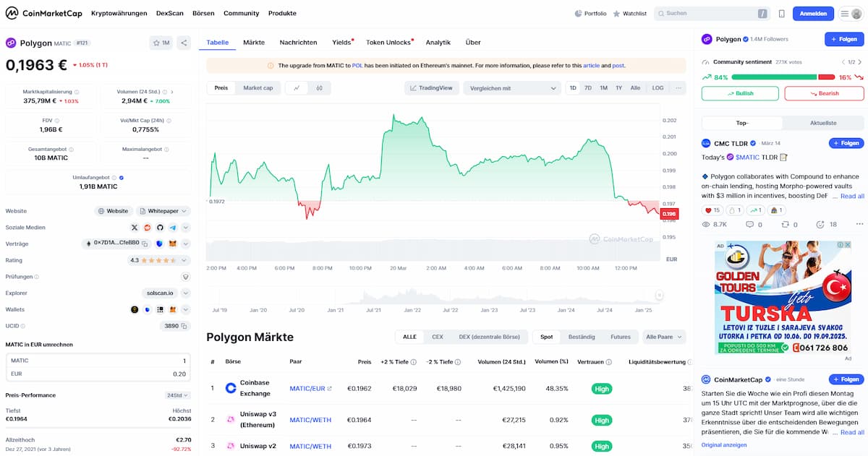Open the Börsen menu in top navigation
This screenshot has height=456, width=868.
point(203,13)
